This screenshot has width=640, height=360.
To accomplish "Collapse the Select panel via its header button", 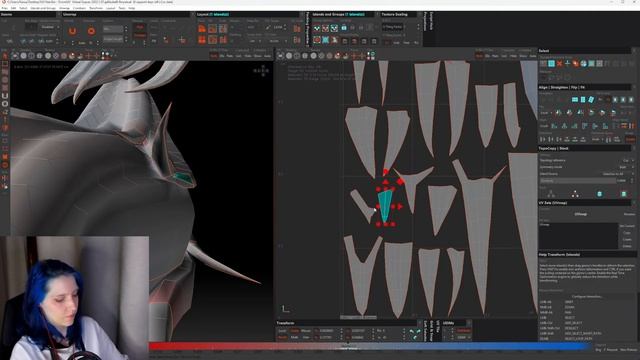I will [634, 51].
